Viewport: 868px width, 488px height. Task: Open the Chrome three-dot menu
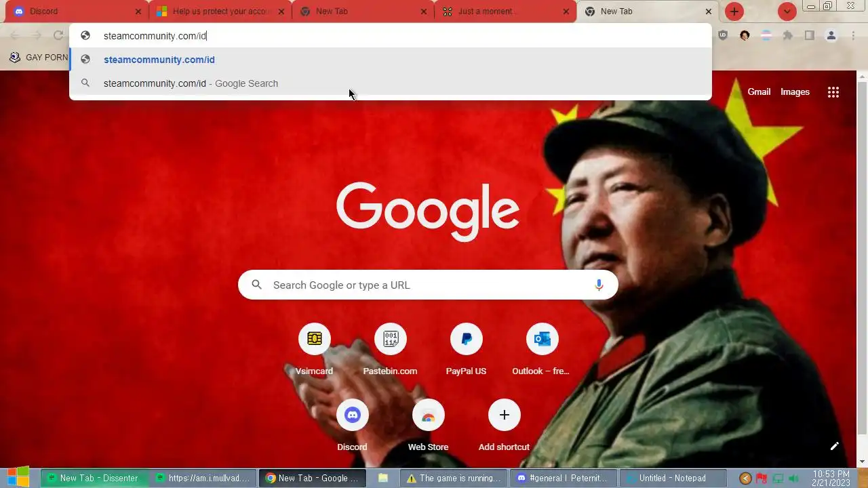pyautogui.click(x=852, y=35)
